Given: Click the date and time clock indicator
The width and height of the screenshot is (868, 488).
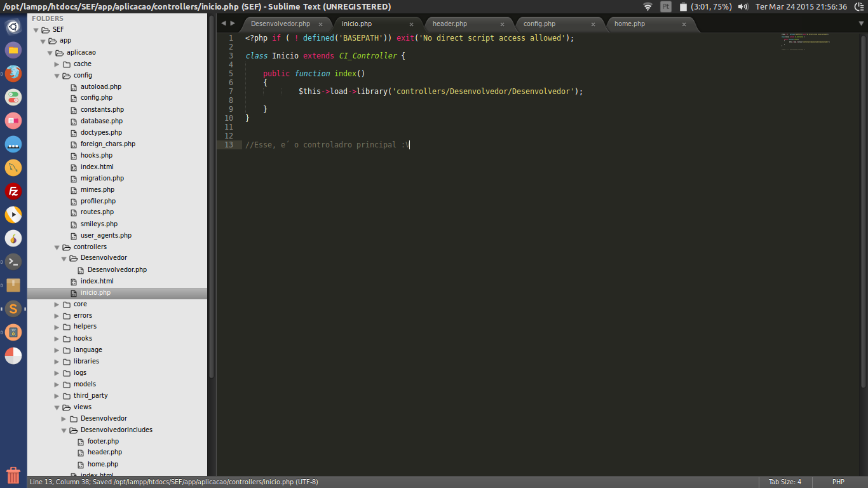Looking at the screenshot, I should click(801, 6).
